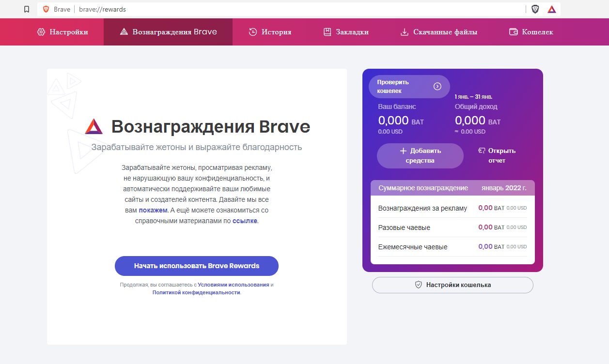
Task: Follow the Условиями использования link
Action: point(233,285)
